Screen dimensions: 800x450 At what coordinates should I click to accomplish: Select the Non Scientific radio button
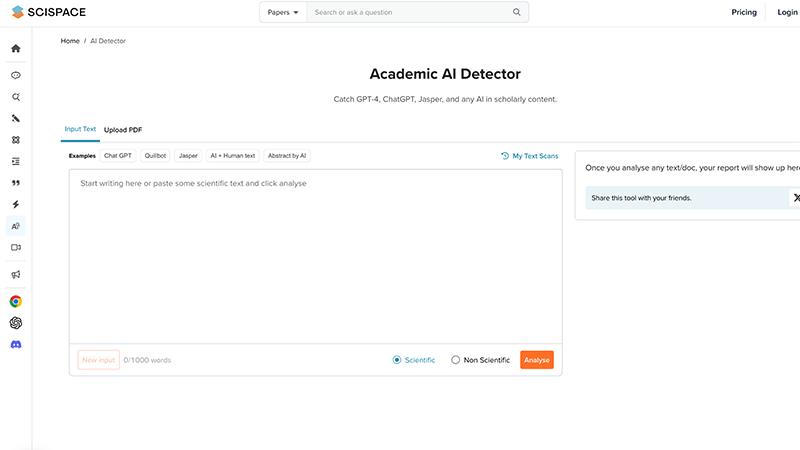click(x=455, y=360)
